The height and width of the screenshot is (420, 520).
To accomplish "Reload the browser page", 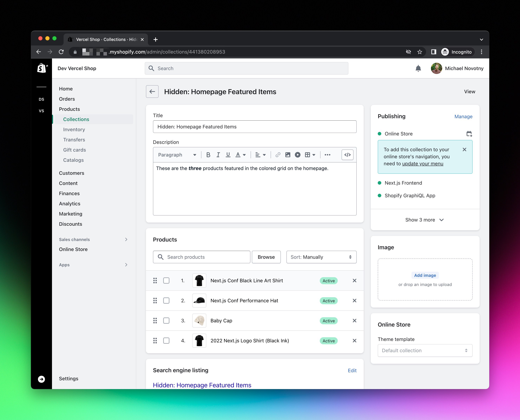I will point(61,52).
